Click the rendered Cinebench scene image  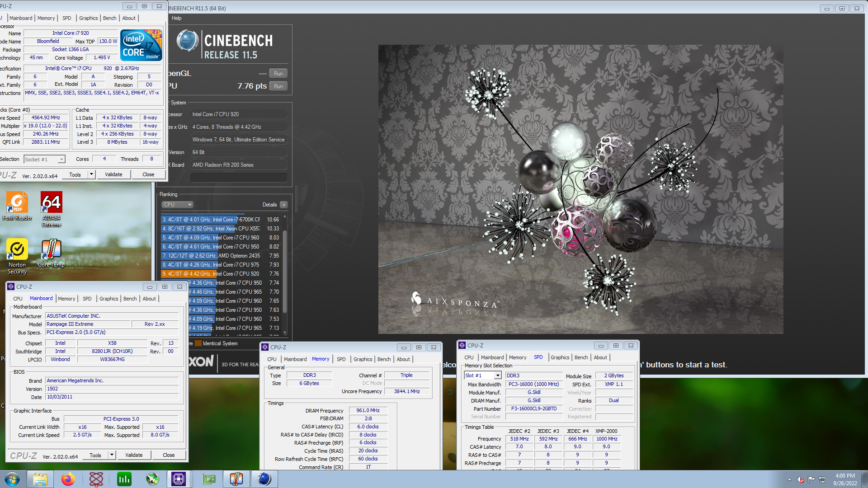[580, 189]
